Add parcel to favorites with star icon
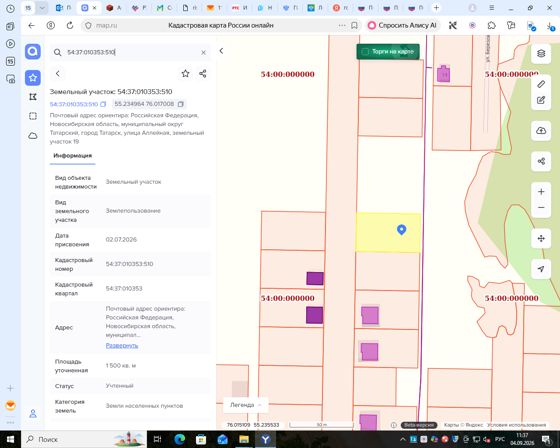 click(x=185, y=74)
